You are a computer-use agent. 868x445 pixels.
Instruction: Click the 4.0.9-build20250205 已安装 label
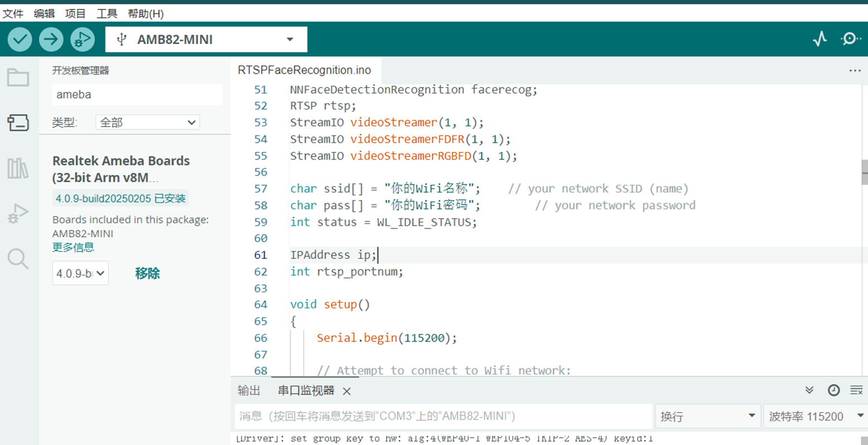pos(120,199)
